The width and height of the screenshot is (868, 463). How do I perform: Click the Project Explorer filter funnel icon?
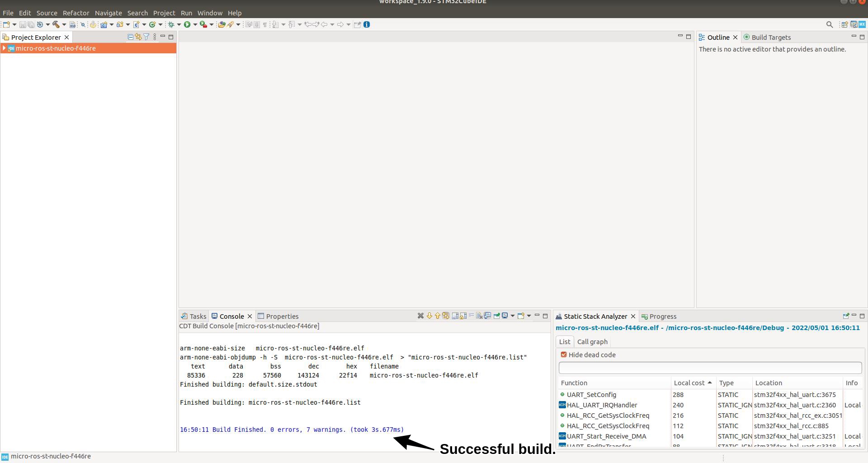point(146,37)
